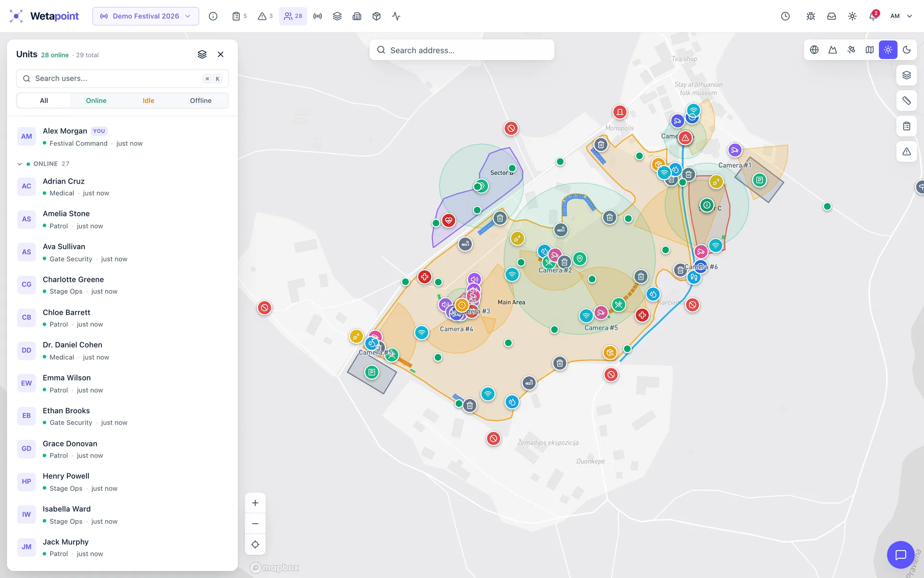Open the history clock icon
The height and width of the screenshot is (578, 924).
(785, 16)
